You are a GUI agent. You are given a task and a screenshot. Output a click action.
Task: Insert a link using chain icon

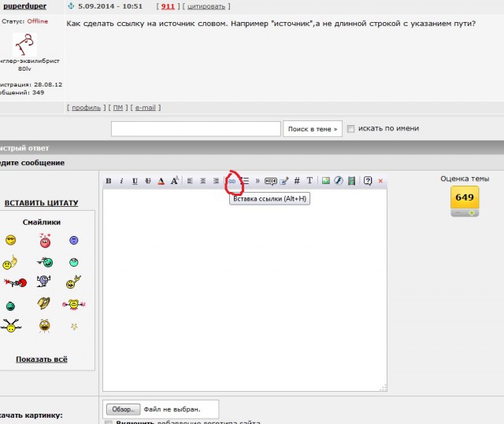pyautogui.click(x=232, y=182)
